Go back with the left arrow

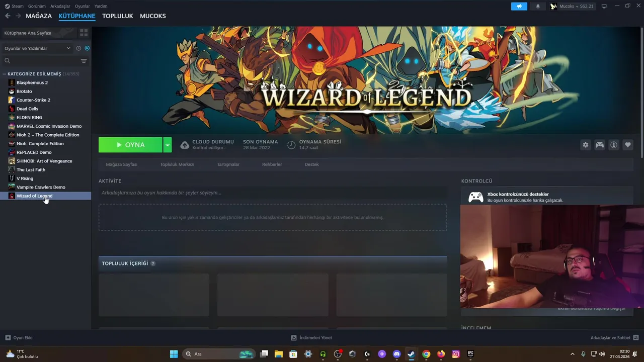coord(8,16)
